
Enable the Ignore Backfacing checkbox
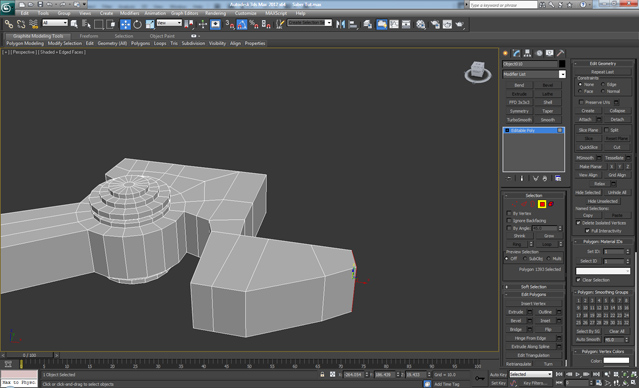(509, 220)
